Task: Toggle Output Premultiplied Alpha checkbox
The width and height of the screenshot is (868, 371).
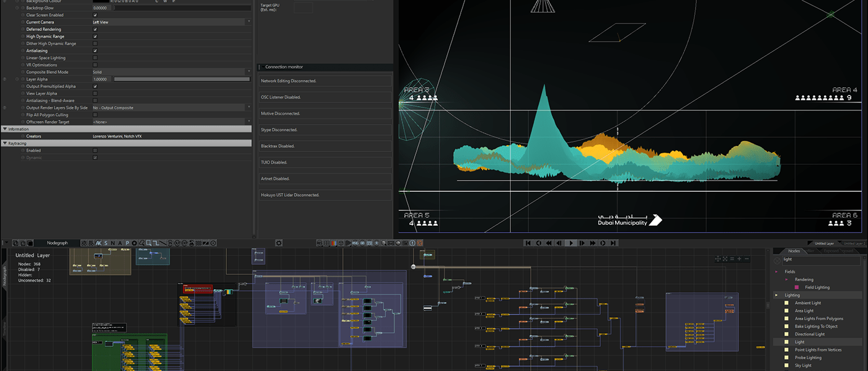Action: 95,86
